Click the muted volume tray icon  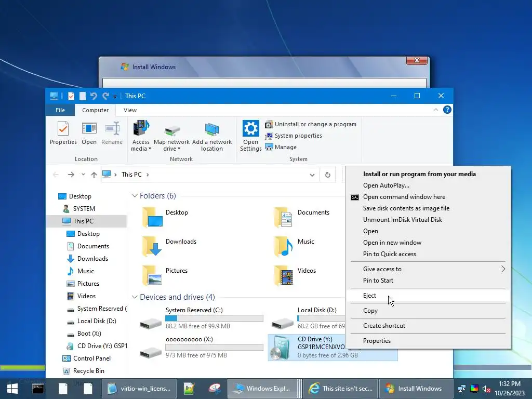(486, 389)
